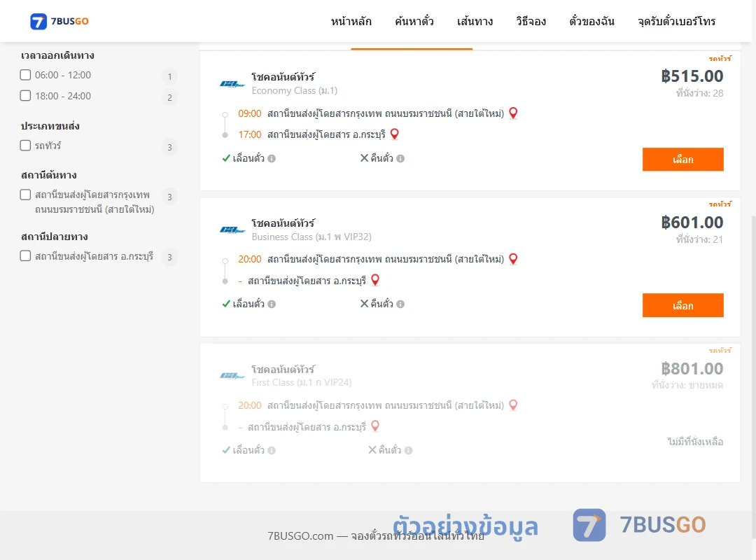The image size is (756, 560).
Task: Open the departure map pin on the Business Class card
Action: (514, 259)
